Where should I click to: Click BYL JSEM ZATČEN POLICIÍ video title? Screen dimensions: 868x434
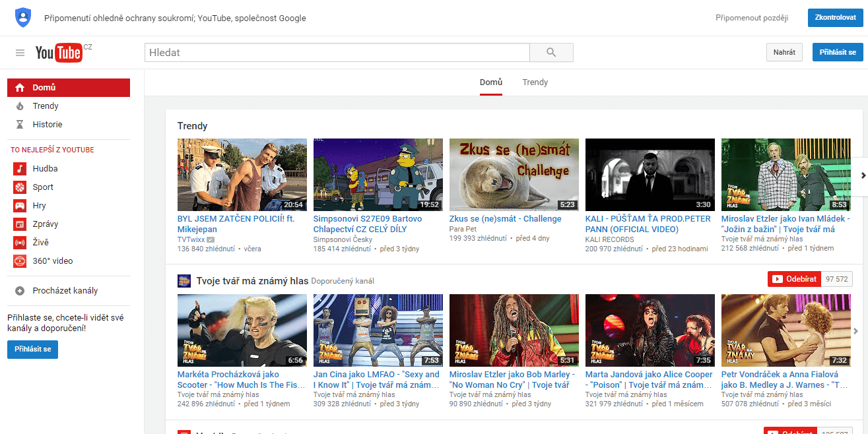[236, 224]
